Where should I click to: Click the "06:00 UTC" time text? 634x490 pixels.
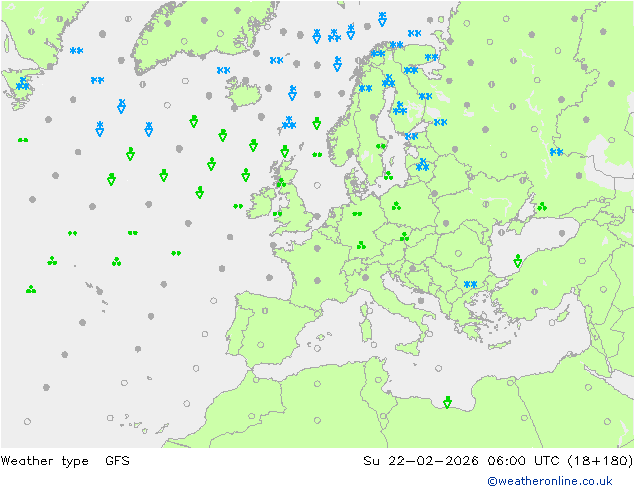[x=524, y=460]
